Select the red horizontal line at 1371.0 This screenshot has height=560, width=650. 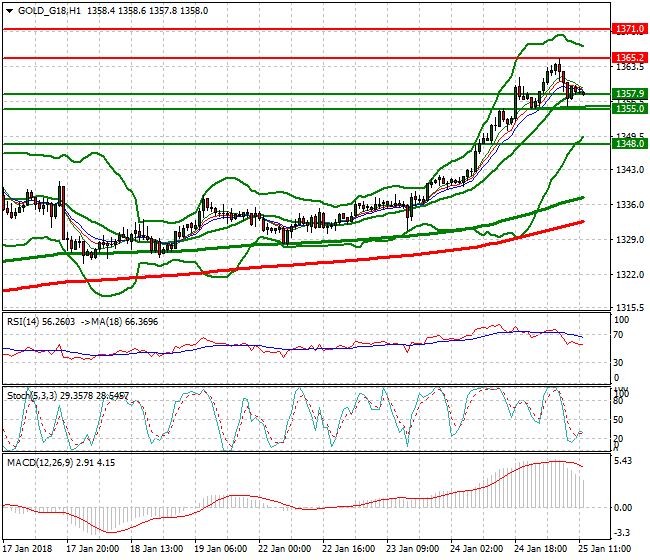click(x=307, y=29)
